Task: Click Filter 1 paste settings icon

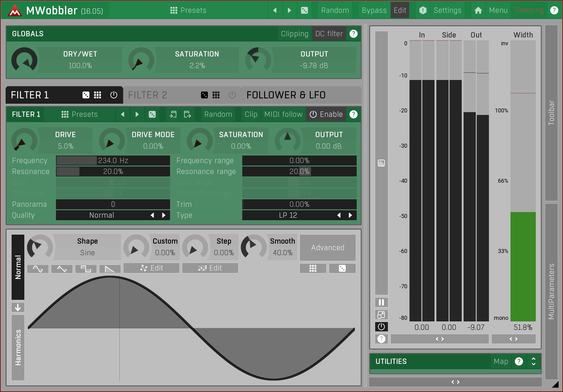Action: 187,114
